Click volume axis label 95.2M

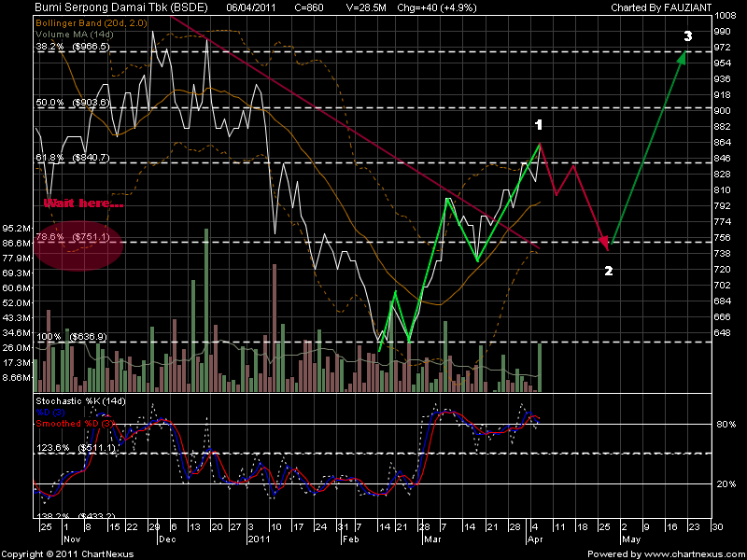click(17, 228)
